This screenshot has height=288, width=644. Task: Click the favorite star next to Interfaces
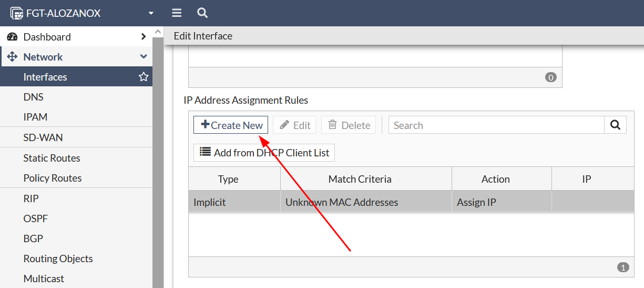coord(144,77)
